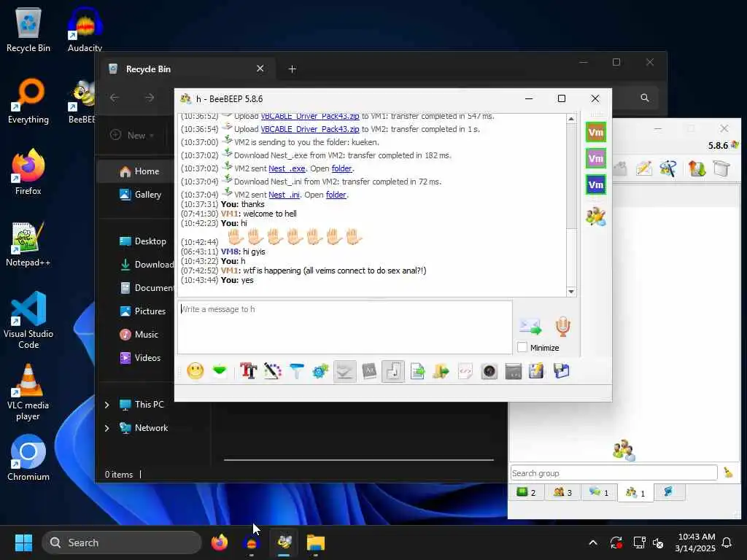Add a new tab in Recycle Bin window
This screenshot has width=747, height=560.
pos(292,69)
